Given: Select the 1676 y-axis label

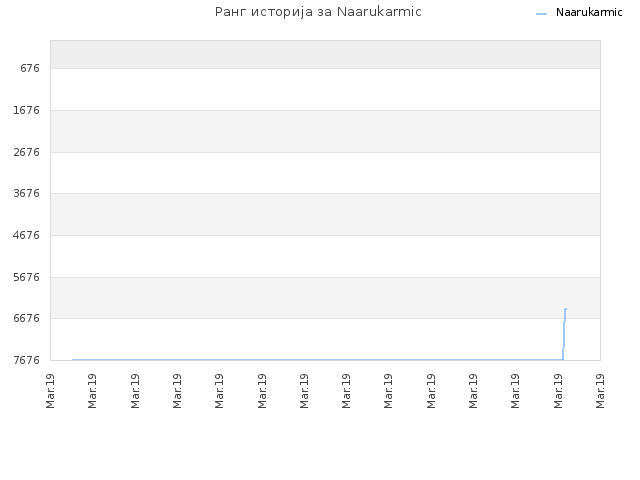Looking at the screenshot, I should coord(27,110).
